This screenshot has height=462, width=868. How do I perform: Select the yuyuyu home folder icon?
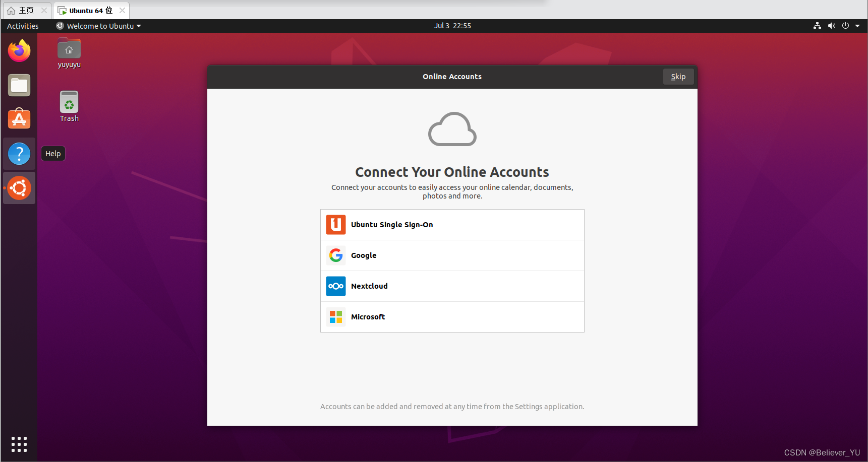[x=69, y=53]
